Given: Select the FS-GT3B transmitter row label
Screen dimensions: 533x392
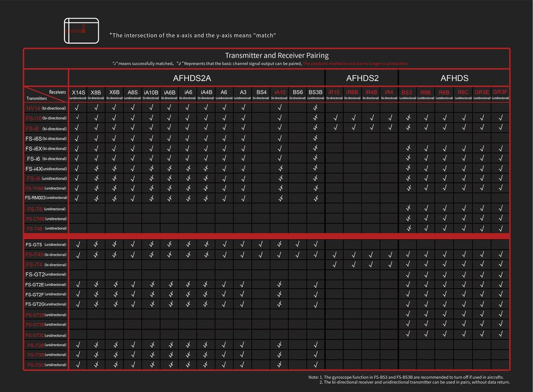Looking at the screenshot, I should pyautogui.click(x=46, y=325).
